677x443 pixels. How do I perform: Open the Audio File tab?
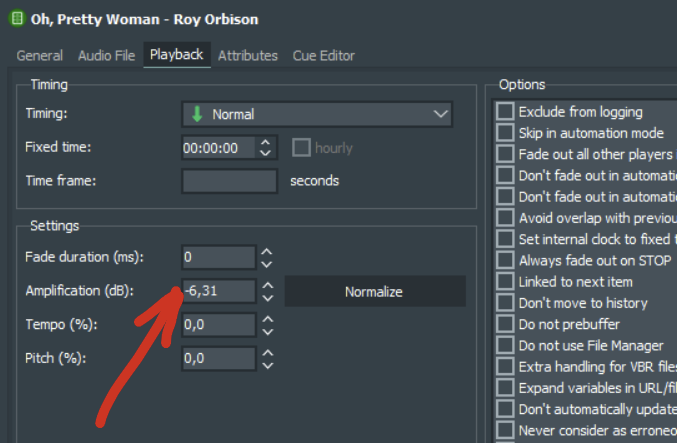pos(106,56)
